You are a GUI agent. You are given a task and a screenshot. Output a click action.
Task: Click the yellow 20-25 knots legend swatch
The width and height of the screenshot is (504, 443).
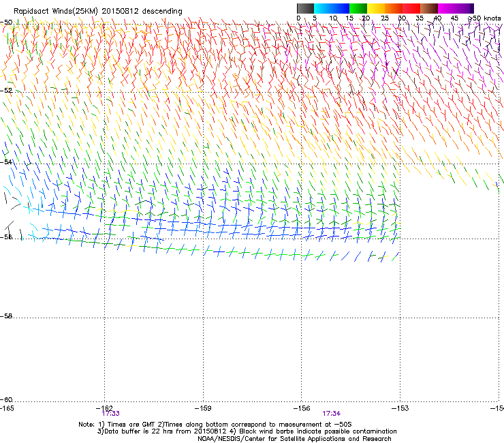tap(376, 8)
